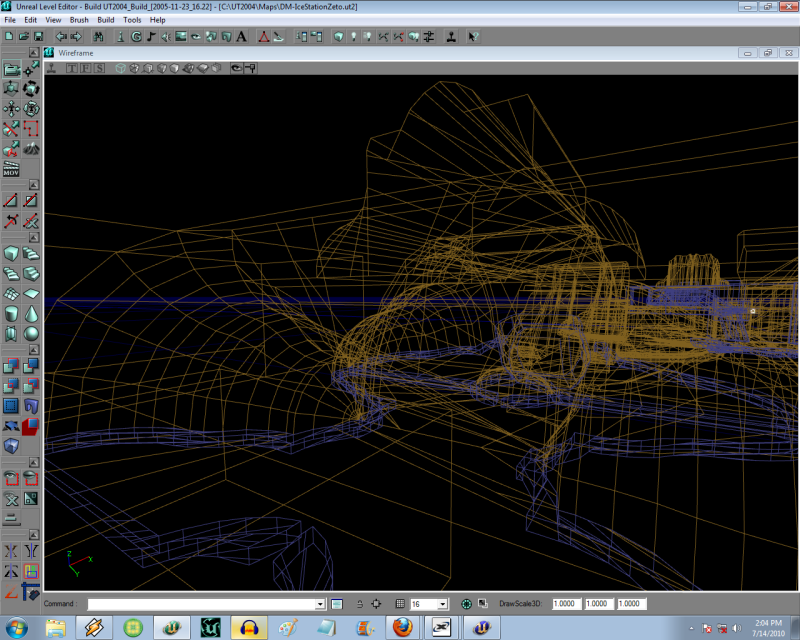Redo with the right arrow icon
The image size is (800, 640).
76,37
